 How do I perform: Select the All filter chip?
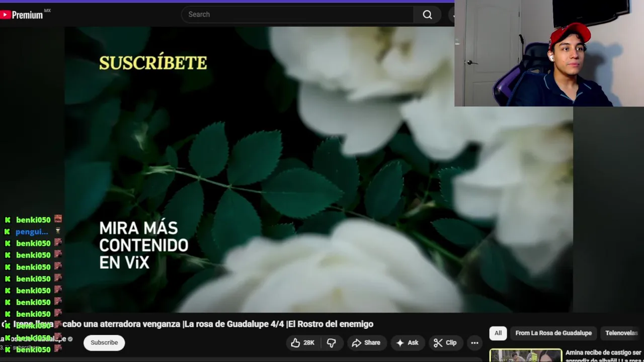[x=498, y=333]
